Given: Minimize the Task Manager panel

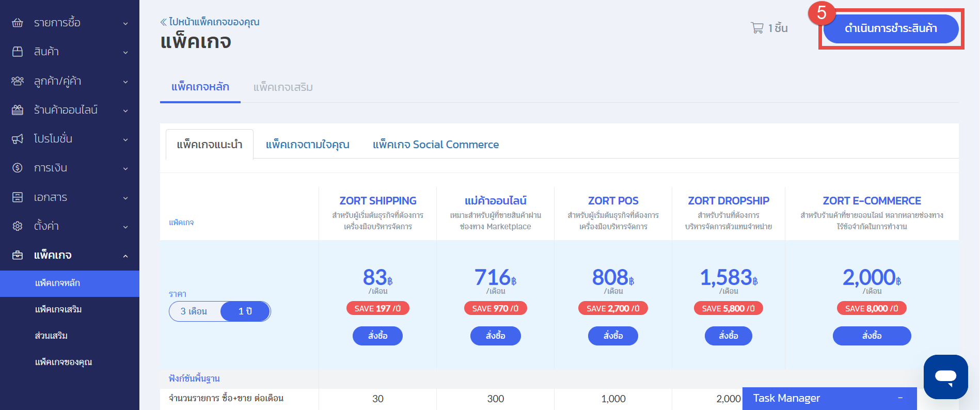Looking at the screenshot, I should pyautogui.click(x=900, y=398).
